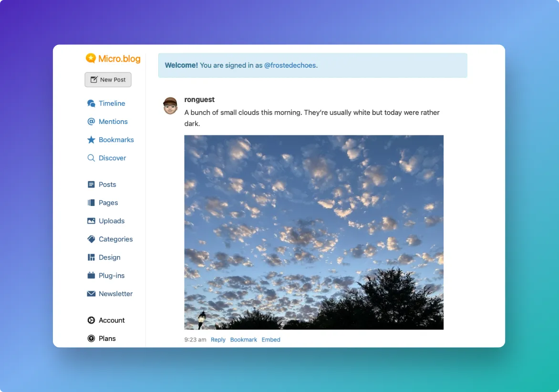Click the Bookmarks star icon

pyautogui.click(x=91, y=140)
